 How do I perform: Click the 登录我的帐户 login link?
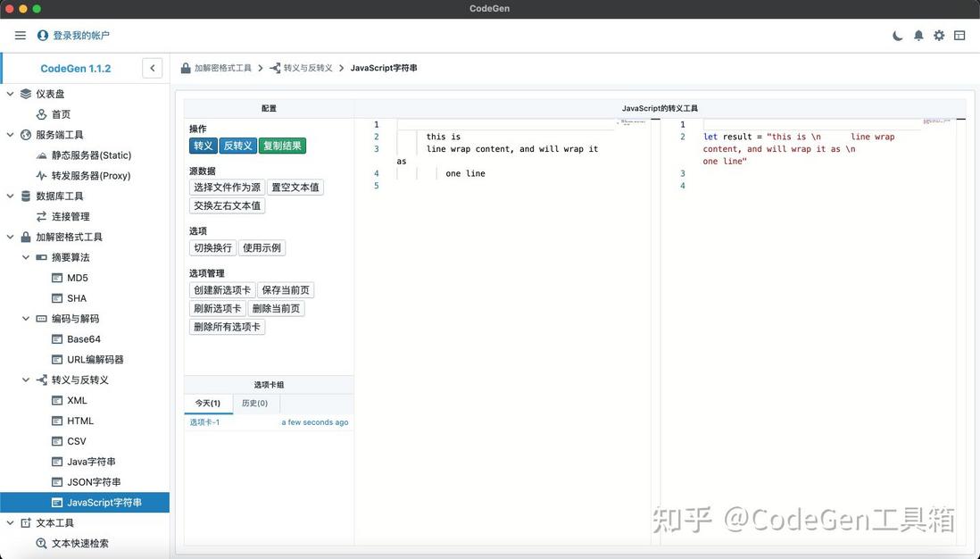81,36
